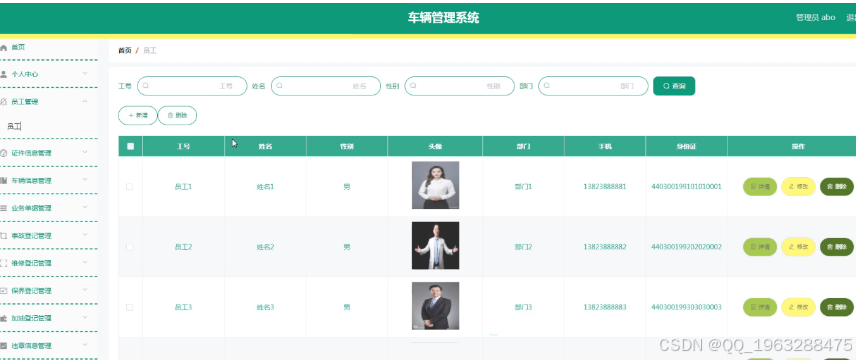Select the checkbox in the table header
The width and height of the screenshot is (856, 360).
coord(130,146)
